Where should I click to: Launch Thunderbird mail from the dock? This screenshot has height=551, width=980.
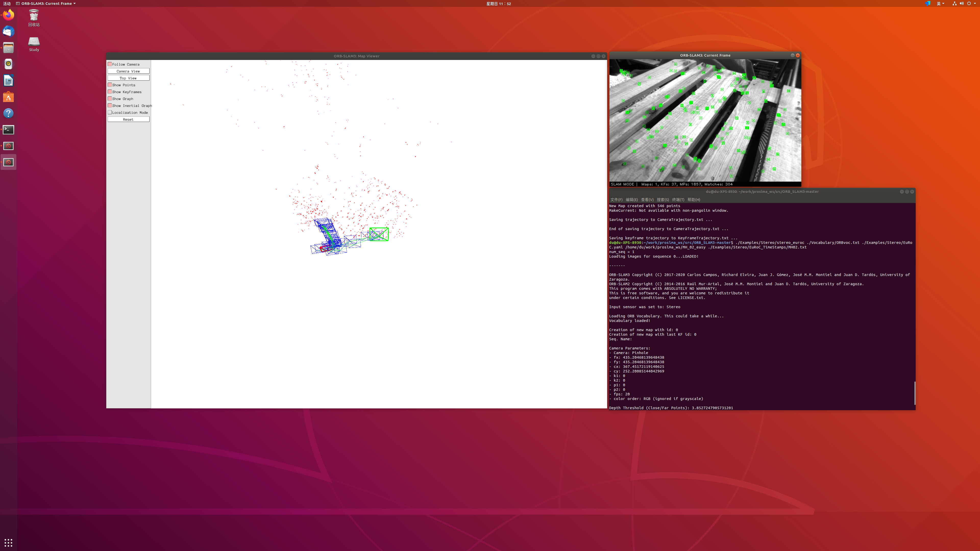pyautogui.click(x=8, y=32)
